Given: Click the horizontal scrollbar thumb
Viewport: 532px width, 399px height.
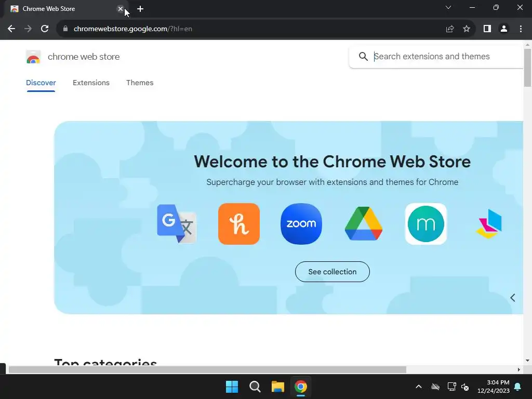Looking at the screenshot, I should tap(207, 369).
